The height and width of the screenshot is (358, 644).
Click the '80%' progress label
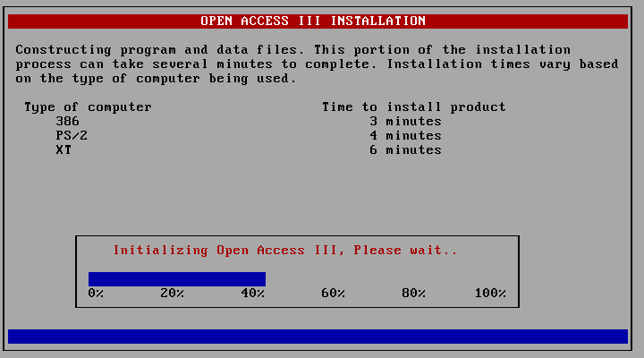(x=413, y=293)
